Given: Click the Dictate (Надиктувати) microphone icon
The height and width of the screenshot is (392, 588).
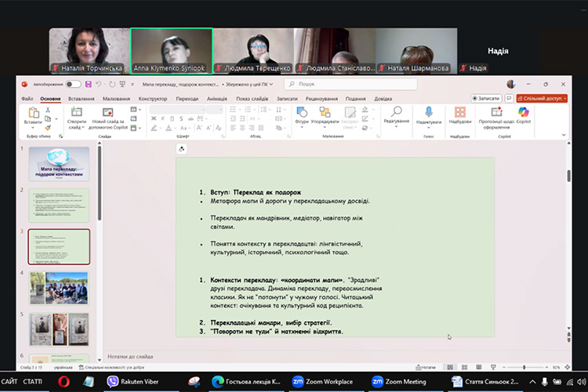Looking at the screenshot, I should [428, 112].
